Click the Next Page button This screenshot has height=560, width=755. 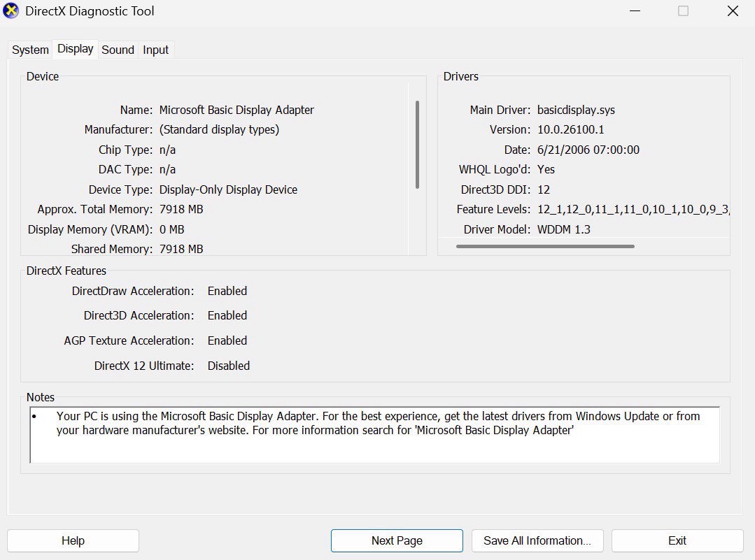pyautogui.click(x=397, y=540)
